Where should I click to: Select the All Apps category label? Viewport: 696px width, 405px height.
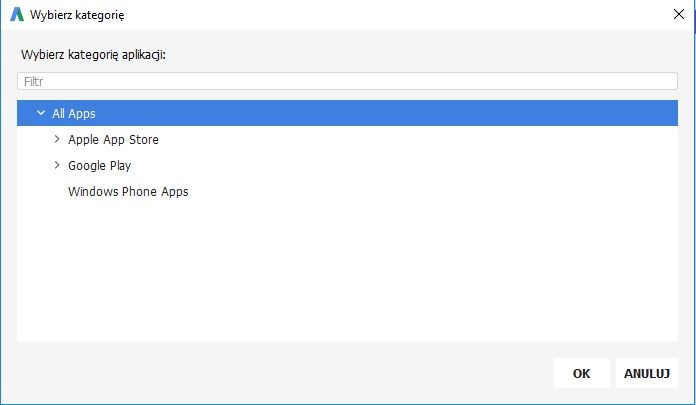[74, 113]
